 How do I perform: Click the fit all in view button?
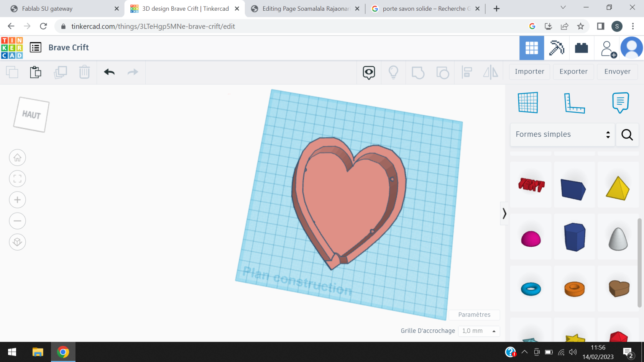click(17, 179)
